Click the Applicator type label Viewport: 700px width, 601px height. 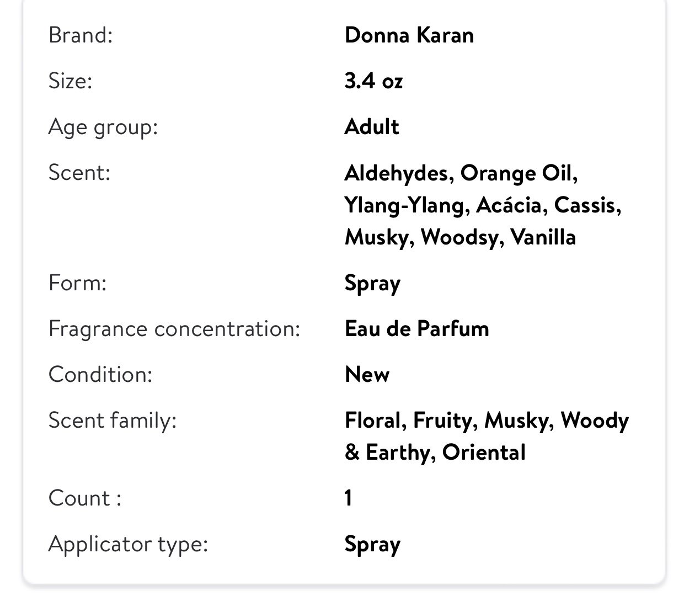pos(129,545)
